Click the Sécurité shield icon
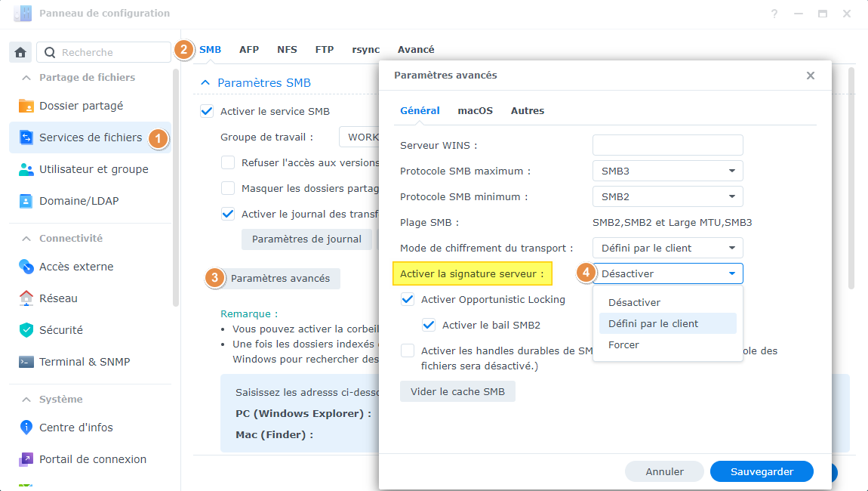 pyautogui.click(x=26, y=330)
